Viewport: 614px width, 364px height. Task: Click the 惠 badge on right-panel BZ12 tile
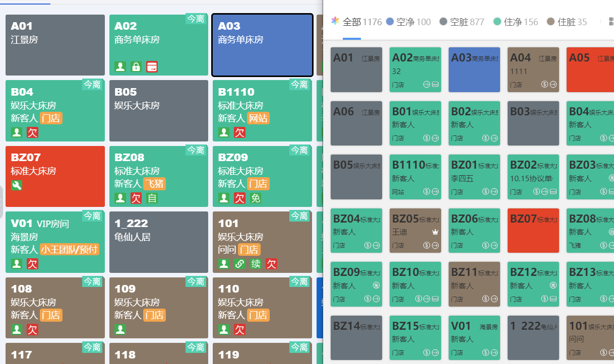(553, 285)
